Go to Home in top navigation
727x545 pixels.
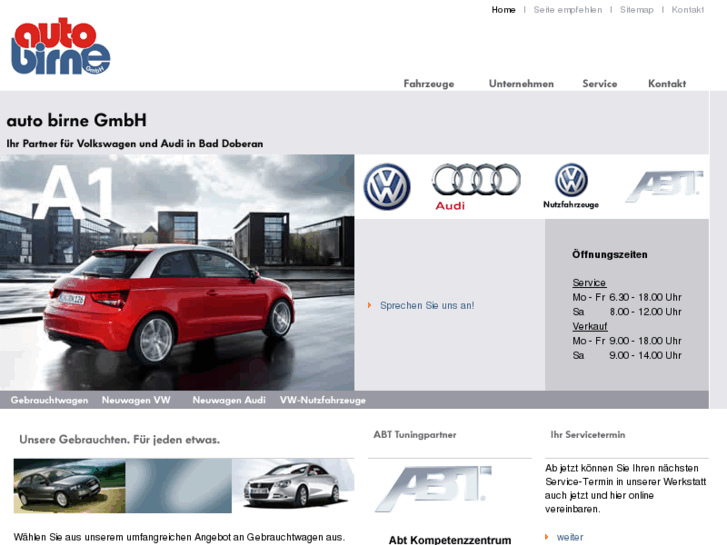click(x=504, y=10)
